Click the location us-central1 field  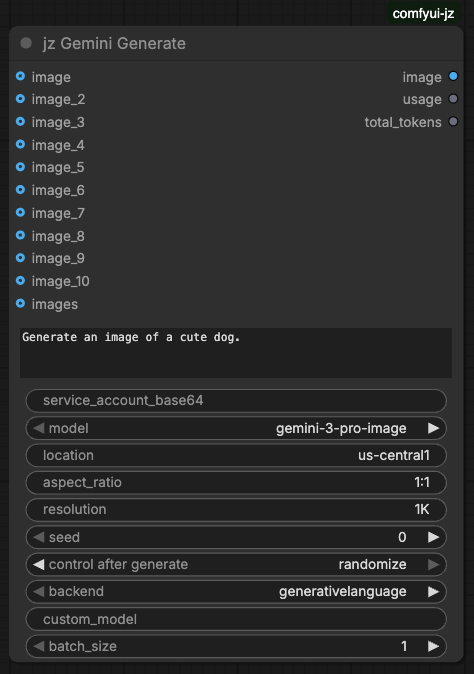coord(236,455)
